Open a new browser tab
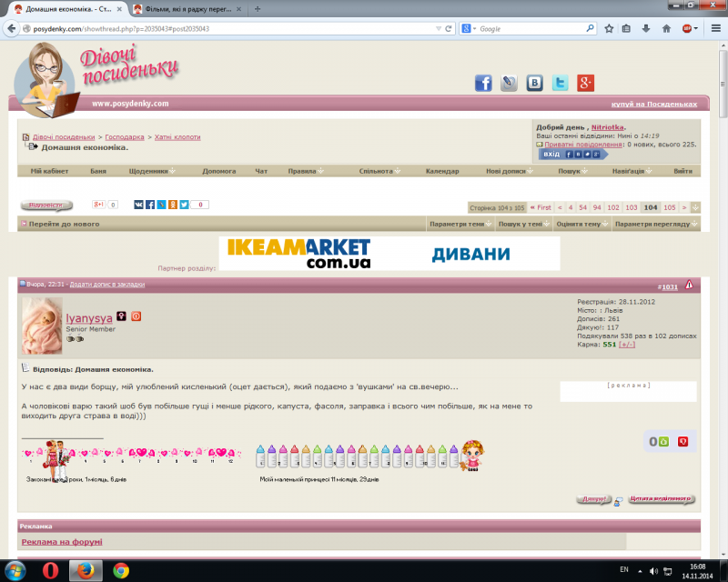Image resolution: width=728 pixels, height=582 pixels. click(258, 9)
